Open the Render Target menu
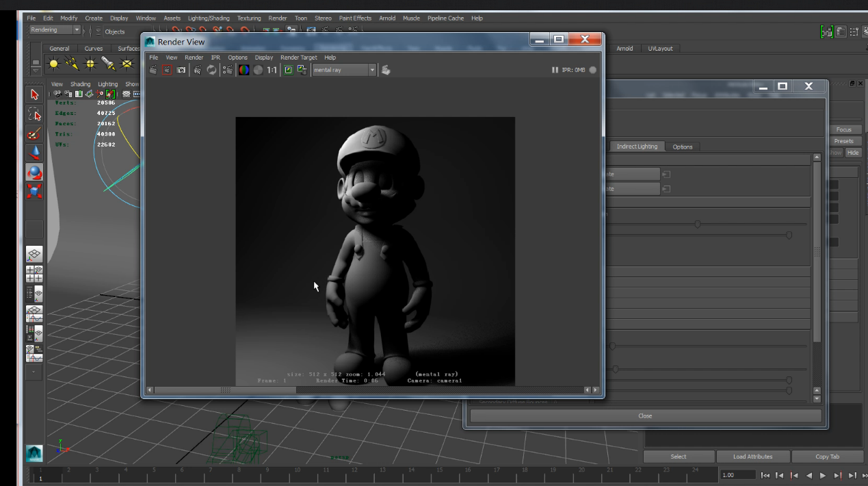The image size is (868, 486). tap(298, 57)
